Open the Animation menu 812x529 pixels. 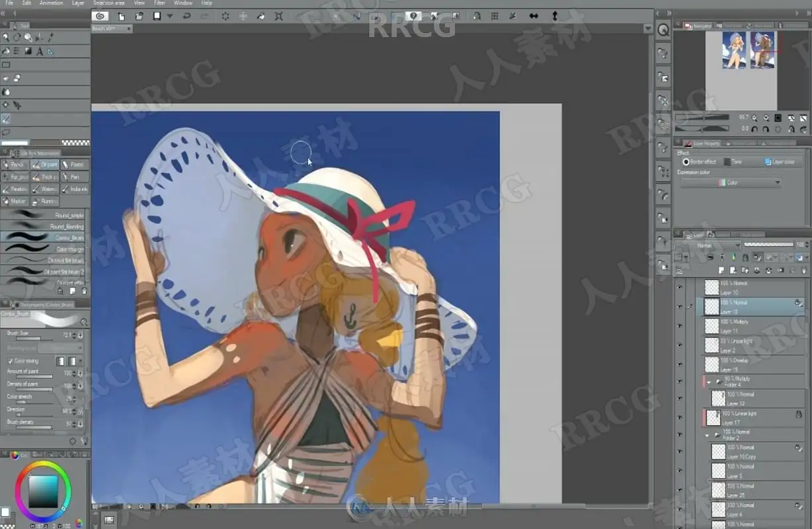point(52,3)
